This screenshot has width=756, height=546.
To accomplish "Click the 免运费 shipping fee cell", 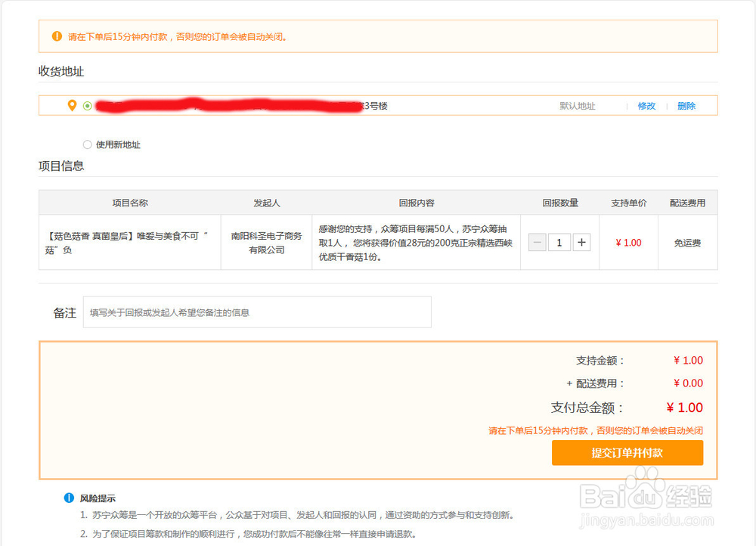I will click(x=687, y=242).
